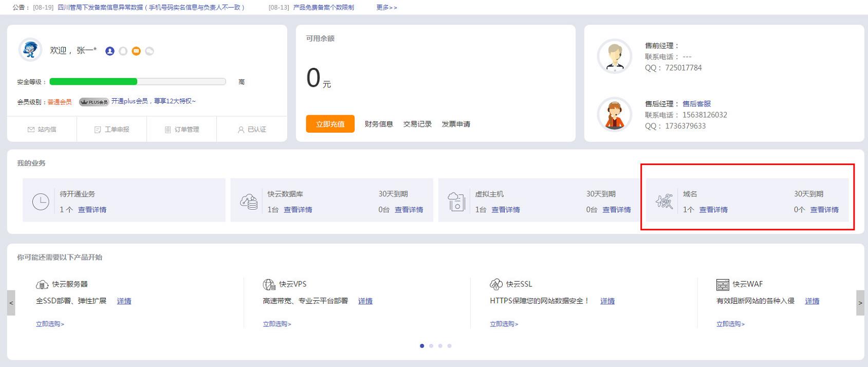
Task: View 快云数据库 30天到期 details
Action: [x=409, y=210]
